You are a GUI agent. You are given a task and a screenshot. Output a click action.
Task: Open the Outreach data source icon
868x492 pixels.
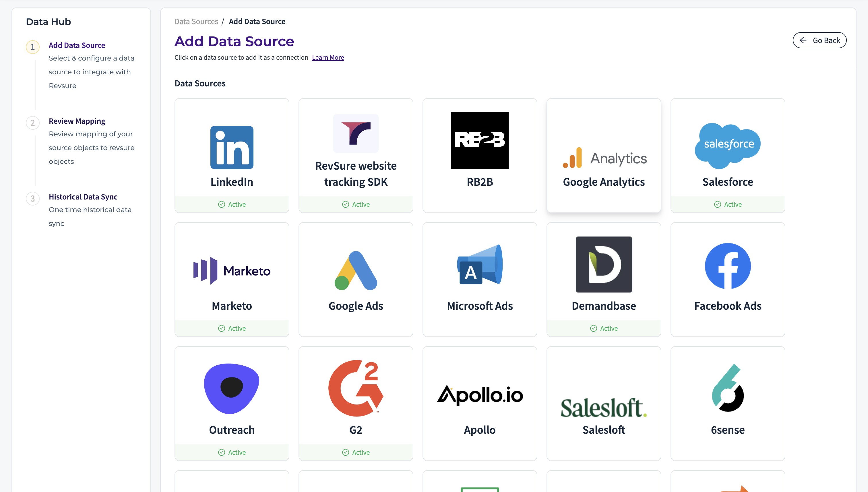(x=232, y=389)
